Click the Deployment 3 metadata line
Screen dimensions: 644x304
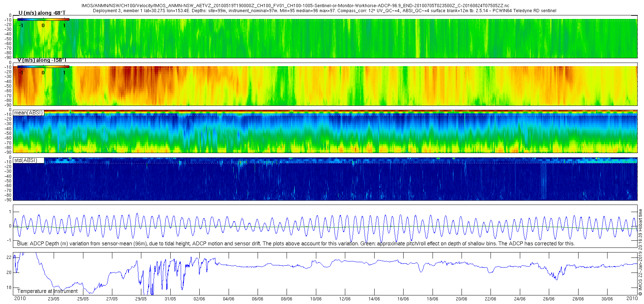(325, 11)
